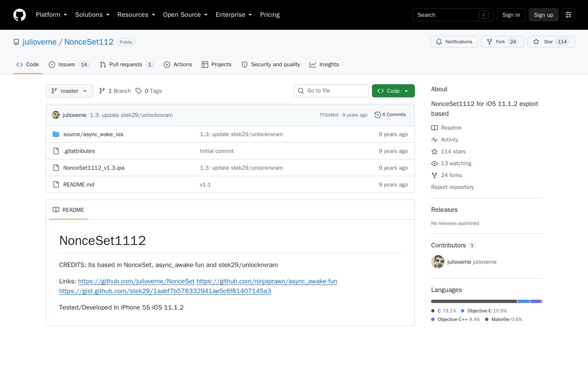
Task: Open the NonceSet1112_v1.3.ipa file
Action: pyautogui.click(x=94, y=168)
